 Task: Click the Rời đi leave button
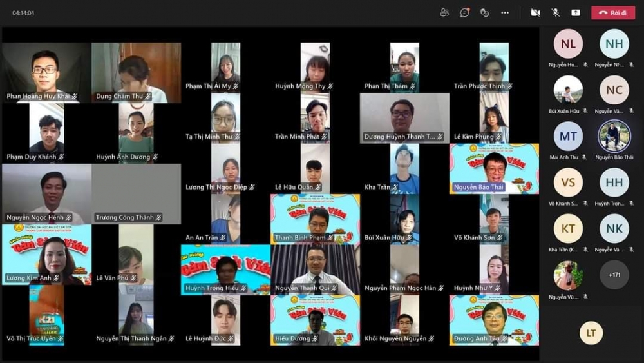[613, 12]
